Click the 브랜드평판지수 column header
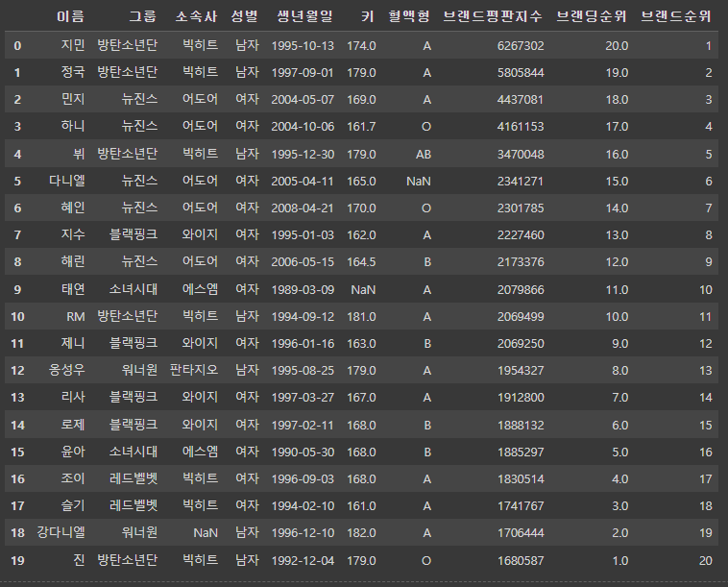 493,16
